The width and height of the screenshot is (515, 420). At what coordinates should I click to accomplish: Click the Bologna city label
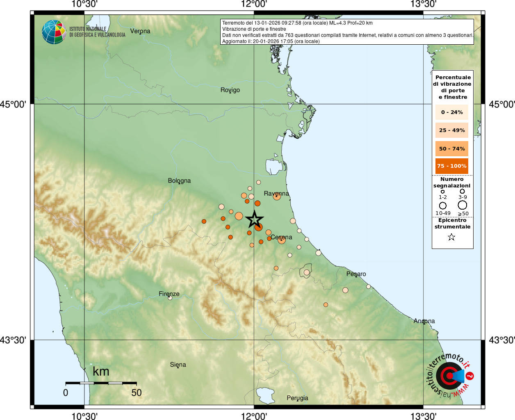click(x=179, y=181)
